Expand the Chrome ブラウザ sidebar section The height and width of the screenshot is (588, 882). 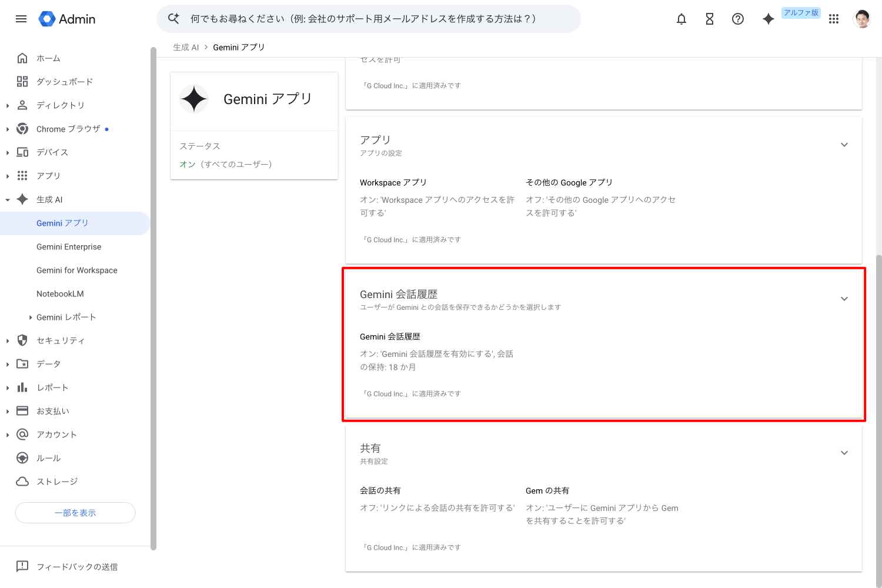[x=8, y=129]
